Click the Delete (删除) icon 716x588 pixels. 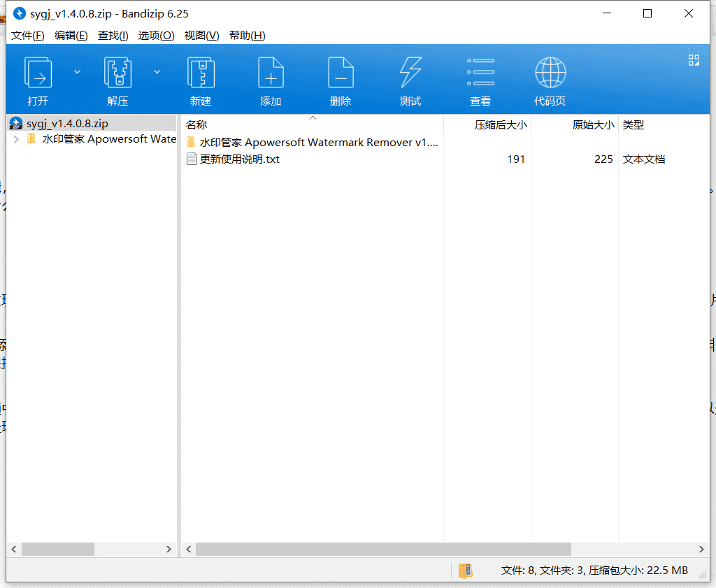point(341,73)
